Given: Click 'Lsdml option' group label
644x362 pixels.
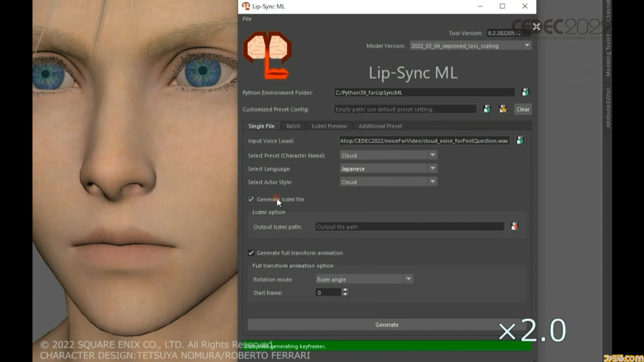Looking at the screenshot, I should tap(269, 212).
